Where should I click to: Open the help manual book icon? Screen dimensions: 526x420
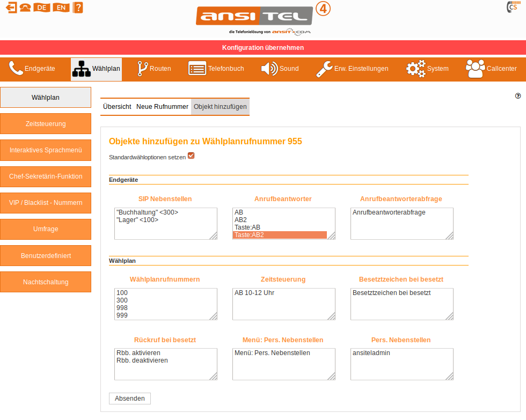[78, 8]
